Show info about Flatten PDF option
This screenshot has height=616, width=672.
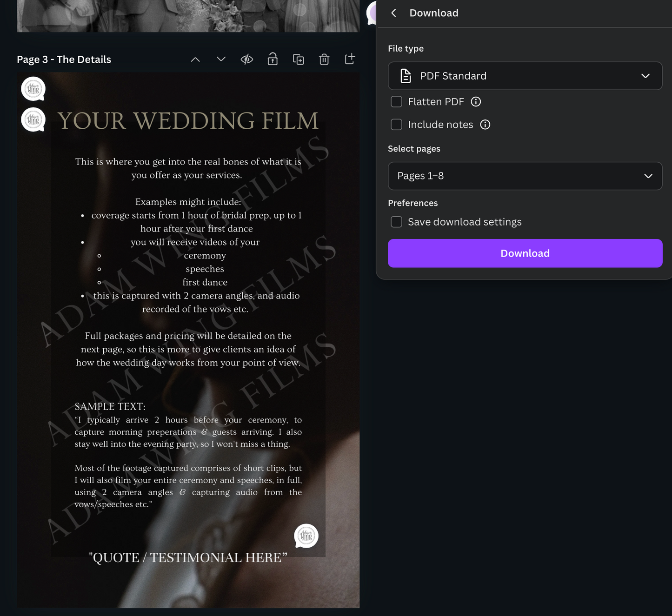[x=476, y=102]
